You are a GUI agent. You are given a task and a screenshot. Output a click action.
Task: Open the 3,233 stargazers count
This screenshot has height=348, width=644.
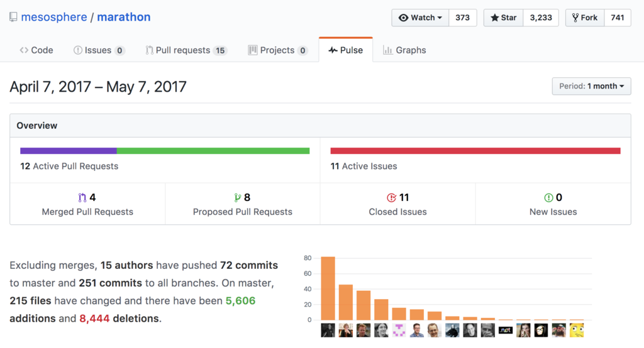[541, 18]
